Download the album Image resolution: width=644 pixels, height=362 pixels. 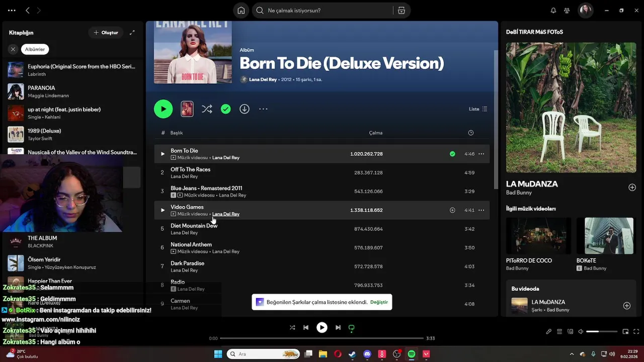pyautogui.click(x=245, y=109)
